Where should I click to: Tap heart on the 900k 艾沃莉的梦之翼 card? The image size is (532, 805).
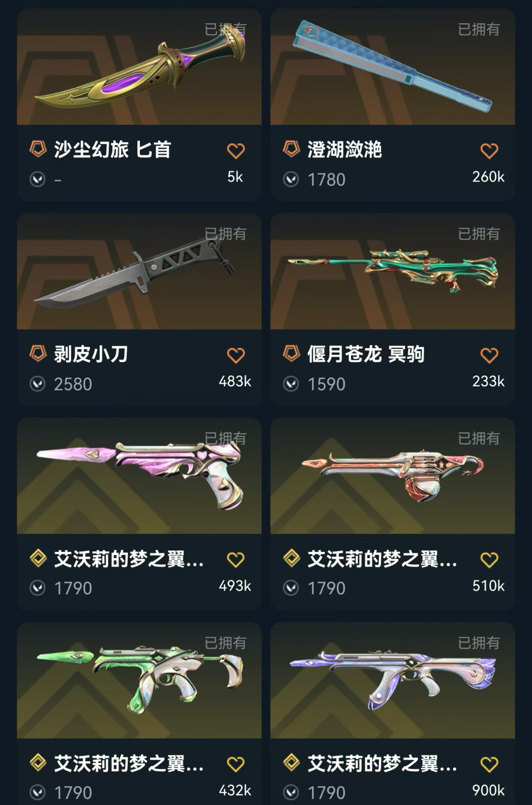489,764
